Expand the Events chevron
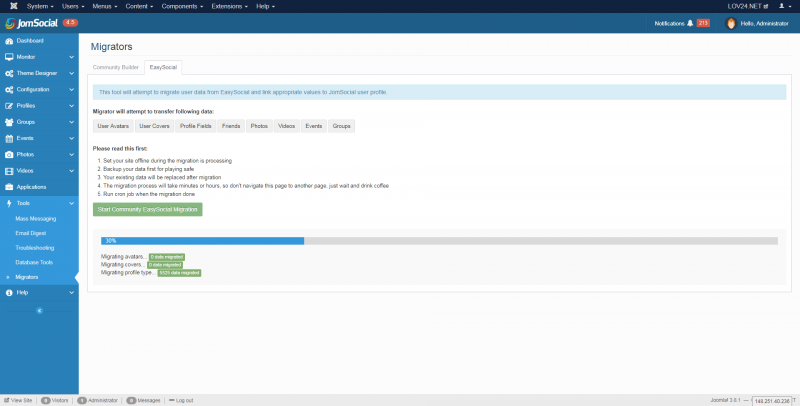Image resolution: width=800 pixels, height=406 pixels. pyautogui.click(x=71, y=138)
